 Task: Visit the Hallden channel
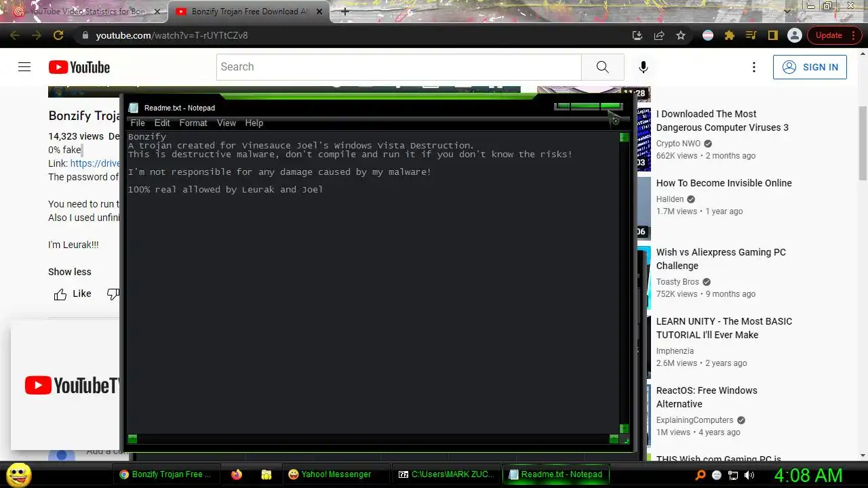670,199
